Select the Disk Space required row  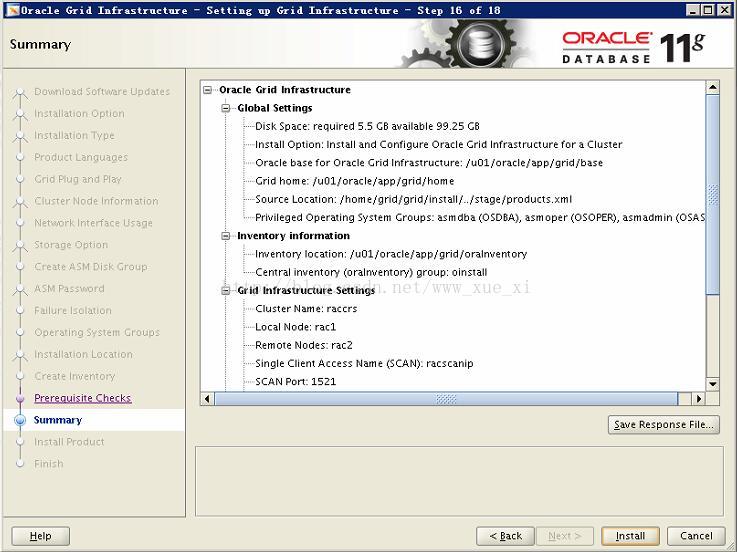pyautogui.click(x=367, y=126)
